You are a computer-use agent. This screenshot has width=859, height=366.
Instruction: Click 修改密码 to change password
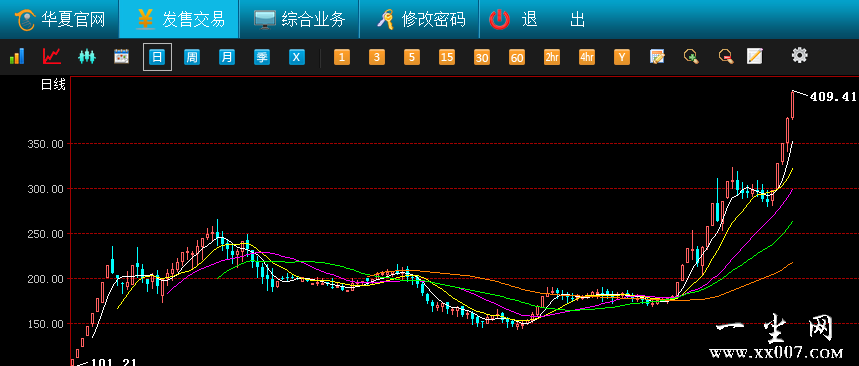(420, 20)
